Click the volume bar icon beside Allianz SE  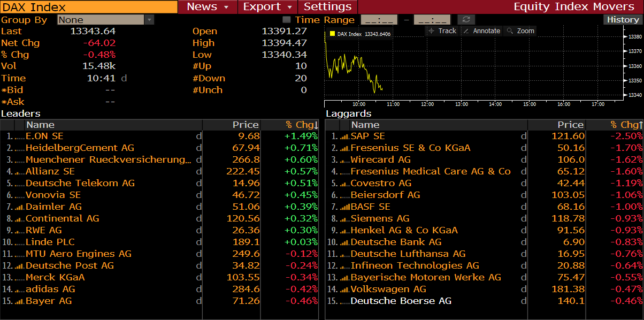click(x=19, y=172)
